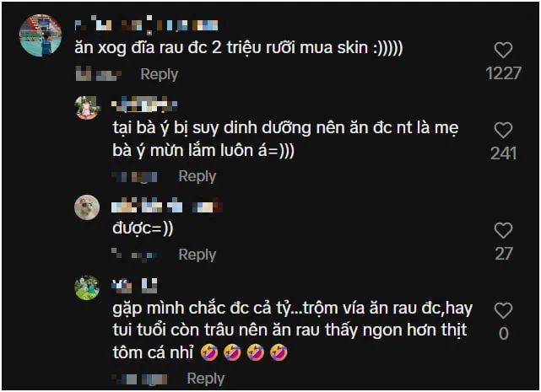Select the 27 like count
Viewport: 541px width, 392px height.
[x=503, y=254]
